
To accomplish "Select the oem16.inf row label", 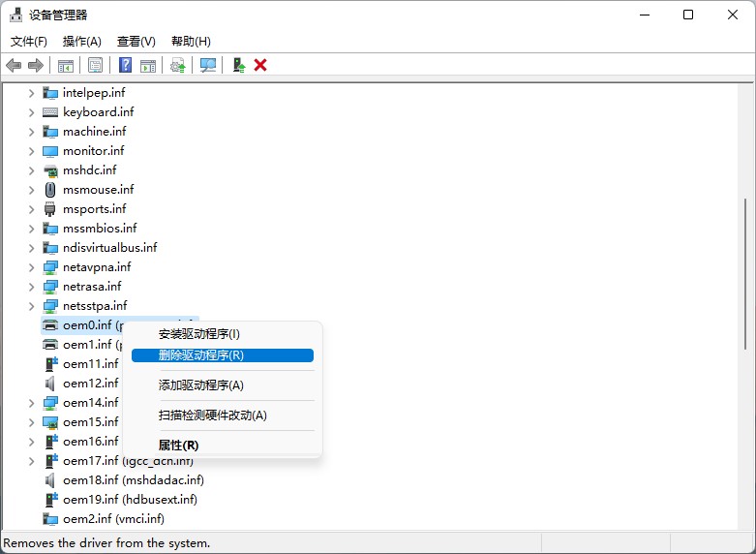I will click(91, 442).
